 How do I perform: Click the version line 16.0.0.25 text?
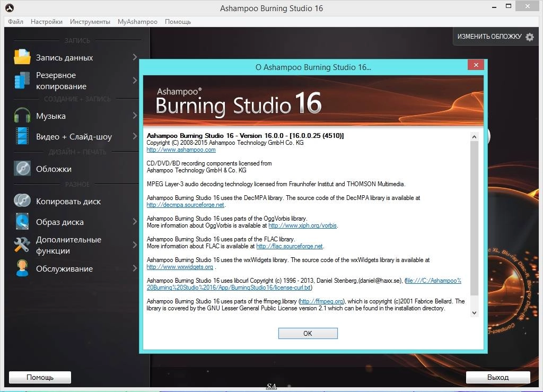point(245,136)
